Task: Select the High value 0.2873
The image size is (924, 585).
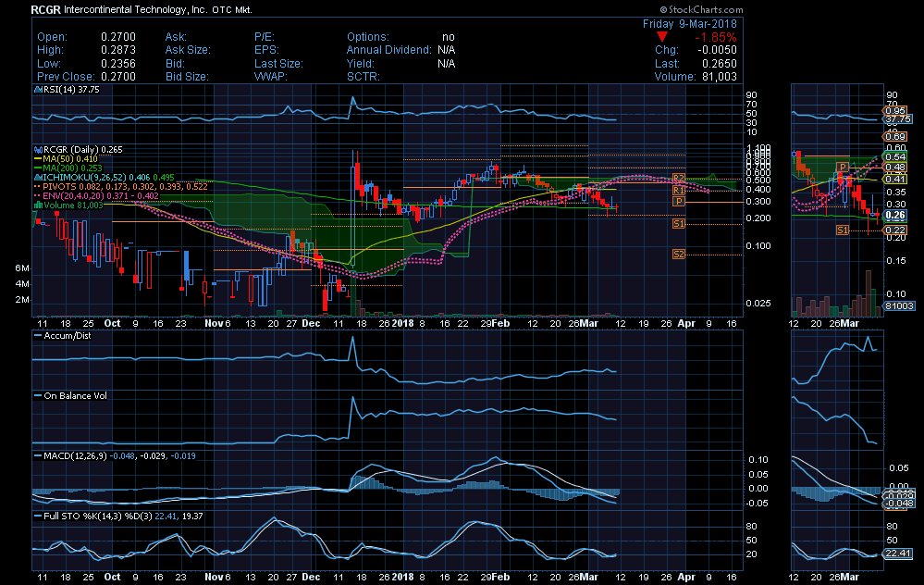Action: point(117,50)
